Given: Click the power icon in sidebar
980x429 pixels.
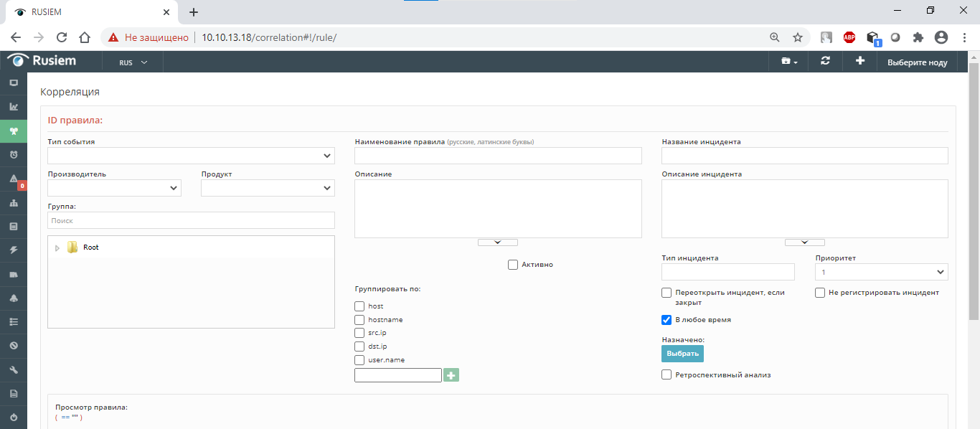Looking at the screenshot, I should [14, 417].
